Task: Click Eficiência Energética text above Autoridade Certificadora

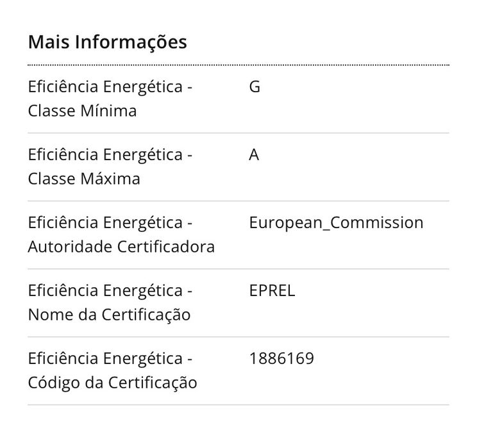Action: 110,223
